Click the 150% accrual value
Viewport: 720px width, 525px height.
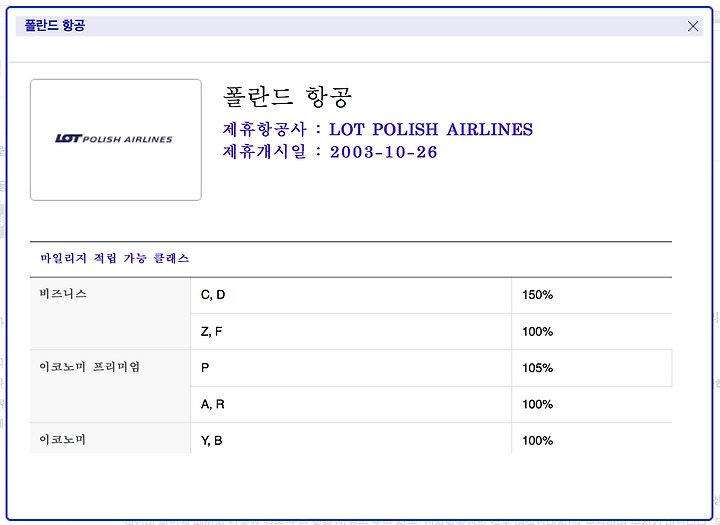point(537,295)
